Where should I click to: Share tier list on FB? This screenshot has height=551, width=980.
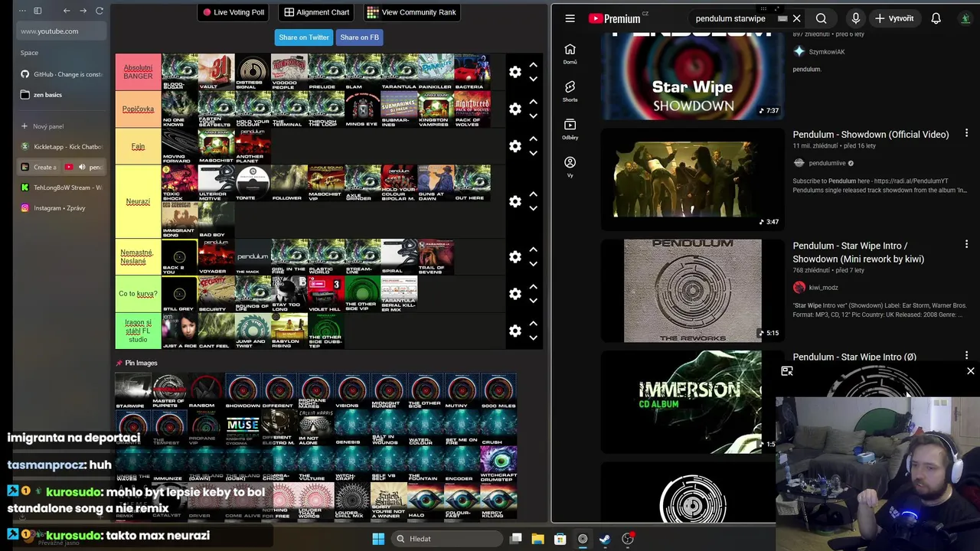(x=359, y=37)
